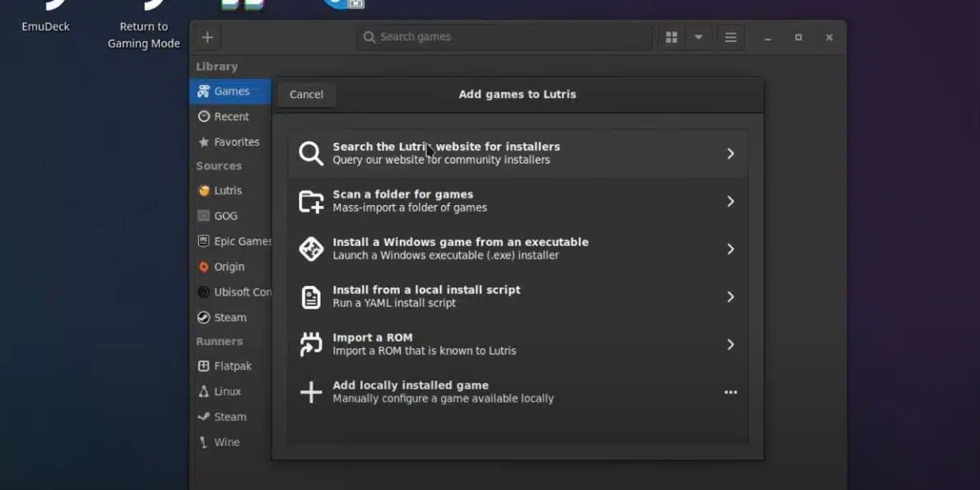
Task: Choose Install from a local install script
Action: [518, 296]
